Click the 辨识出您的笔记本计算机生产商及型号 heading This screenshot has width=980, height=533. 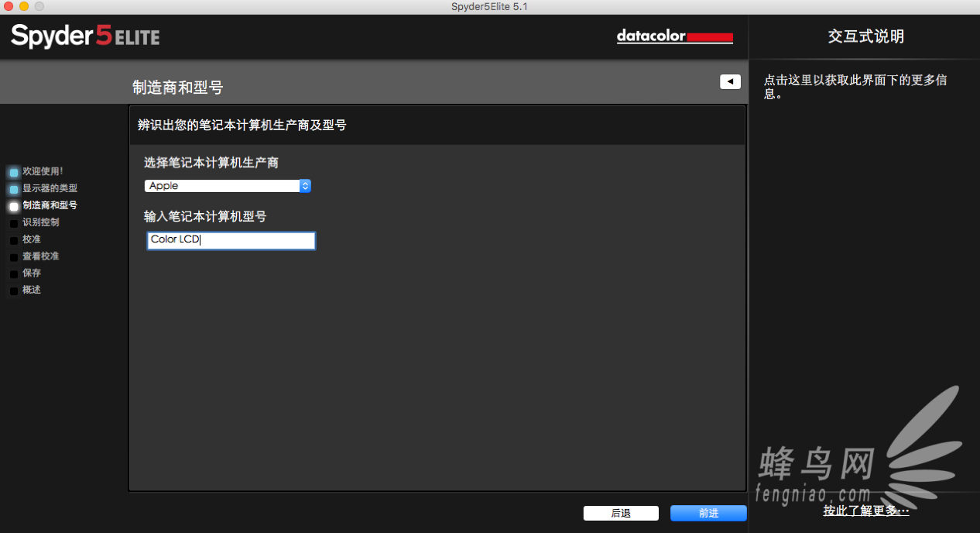click(x=242, y=125)
